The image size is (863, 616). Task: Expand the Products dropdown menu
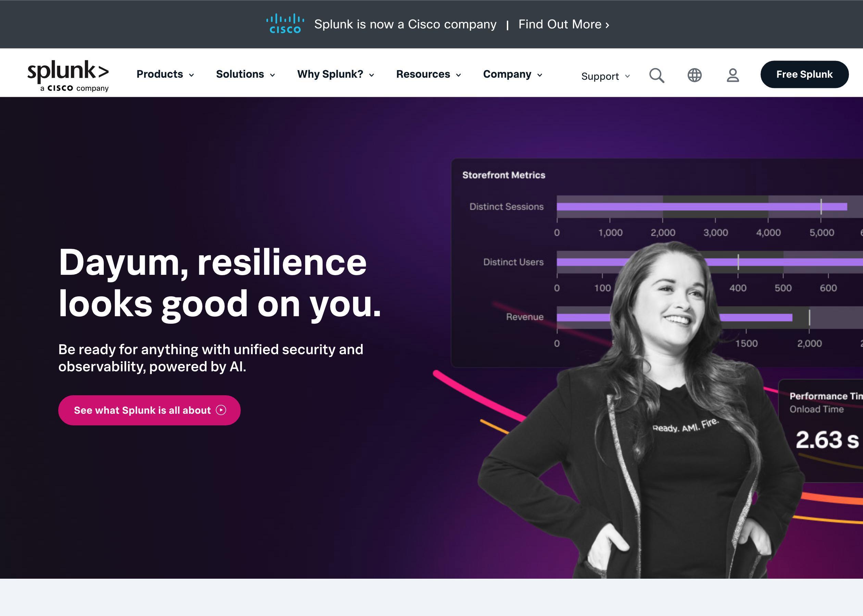point(165,74)
